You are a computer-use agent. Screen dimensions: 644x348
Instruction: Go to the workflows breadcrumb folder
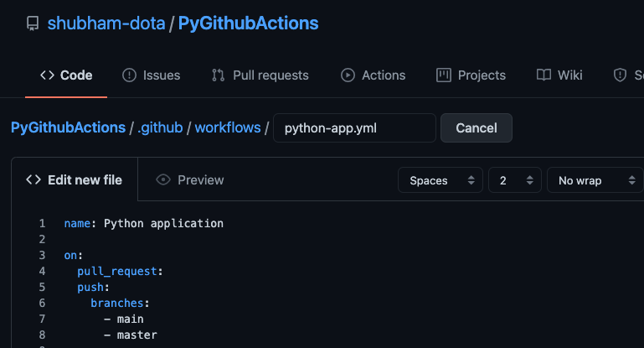coord(228,128)
